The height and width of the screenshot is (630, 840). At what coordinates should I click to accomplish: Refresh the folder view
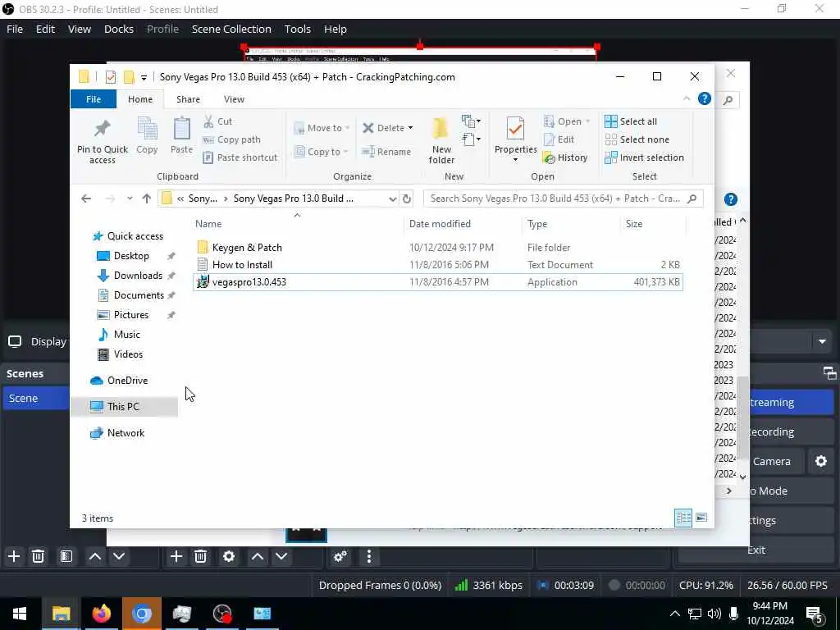pos(407,199)
